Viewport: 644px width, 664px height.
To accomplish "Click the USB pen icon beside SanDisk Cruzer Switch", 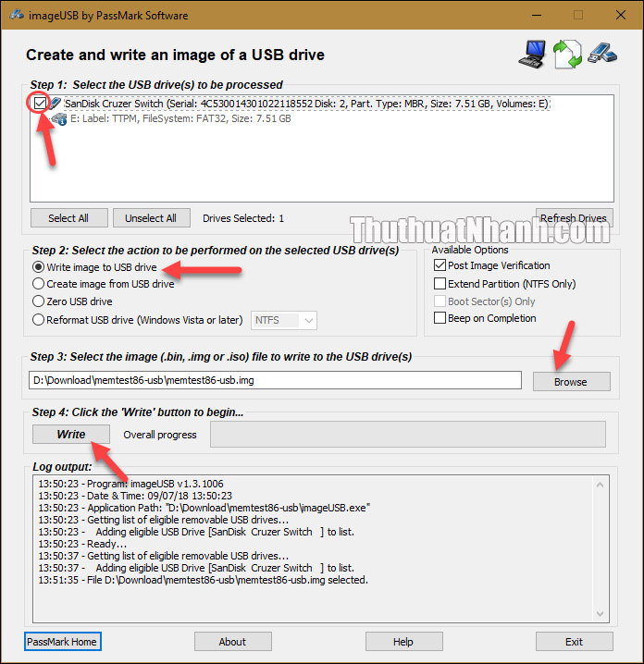I will click(x=56, y=104).
